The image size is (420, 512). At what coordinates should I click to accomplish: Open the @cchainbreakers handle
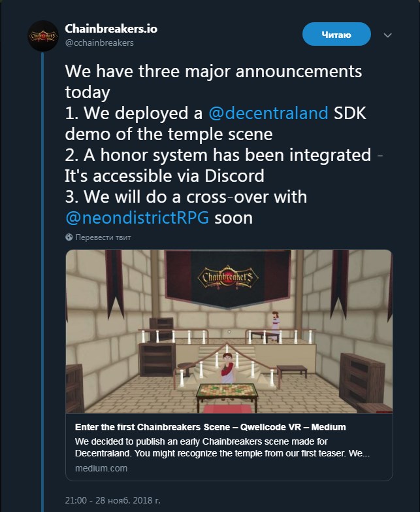tap(99, 43)
